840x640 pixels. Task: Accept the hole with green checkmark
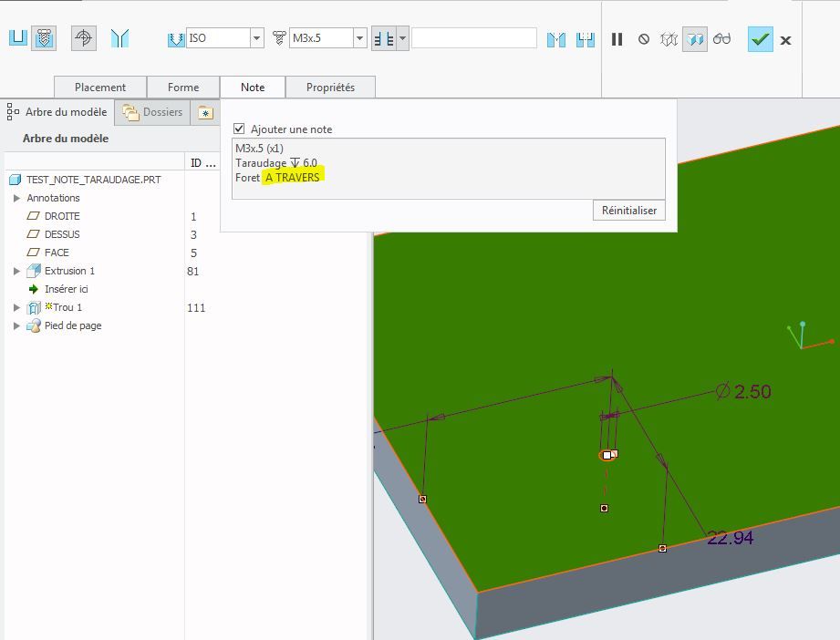760,39
